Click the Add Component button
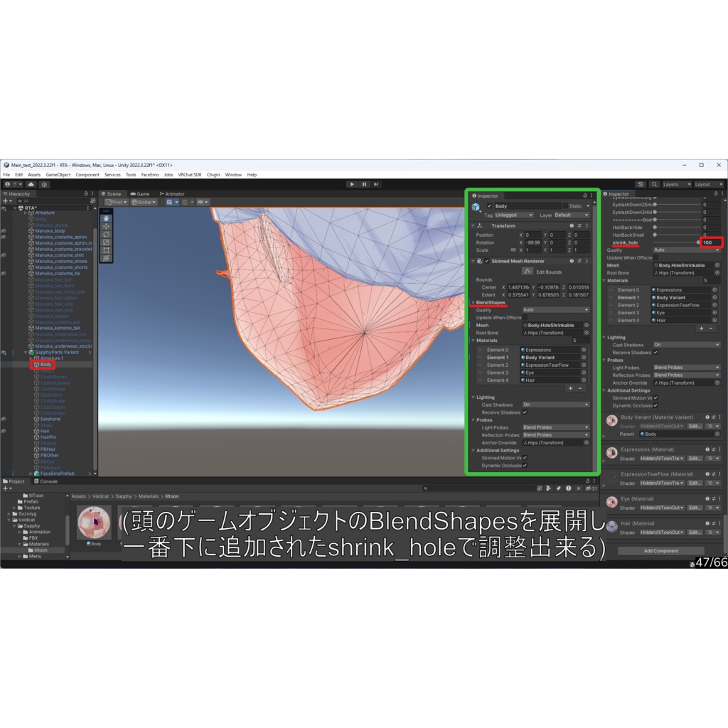 point(661,551)
